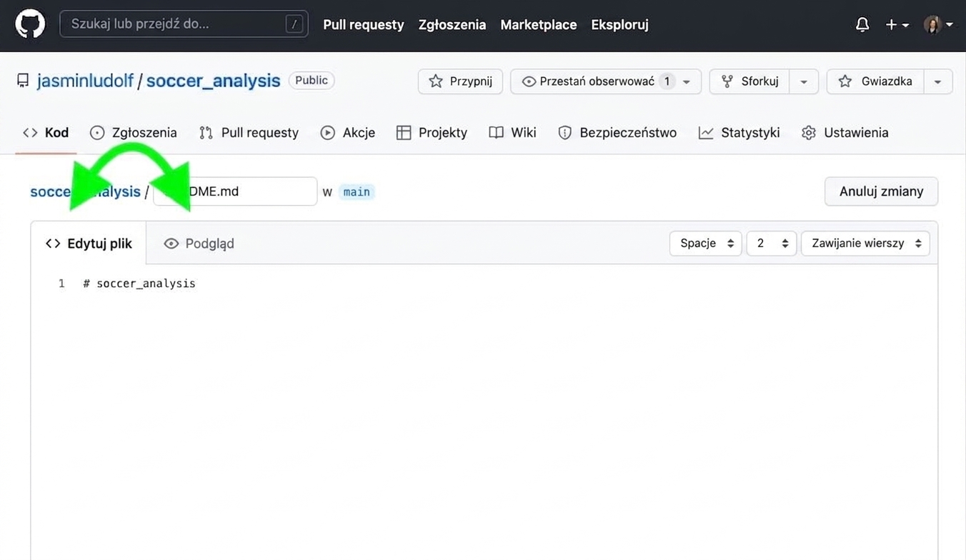Screen dimensions: 966x560
Task: Select the Ustawienia repository tab
Action: (845, 133)
